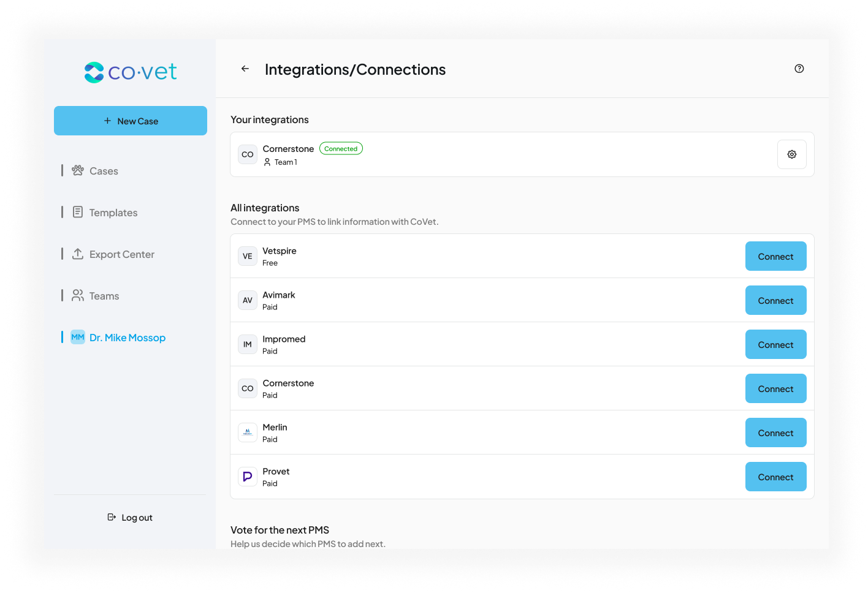The image size is (868, 593).
Task: Click the Provet name text
Action: tap(276, 472)
